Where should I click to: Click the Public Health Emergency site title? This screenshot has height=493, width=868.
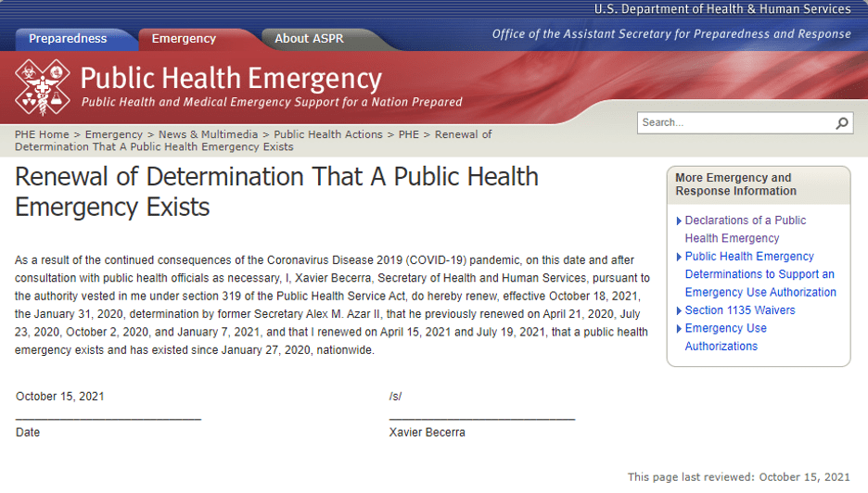(x=231, y=78)
